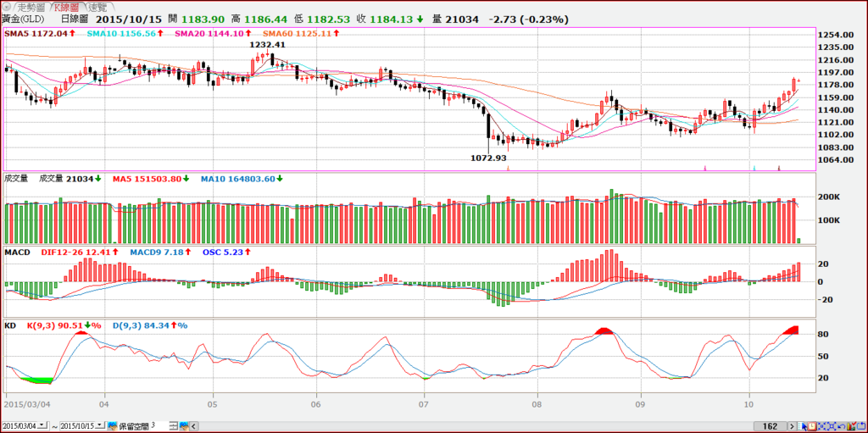Click the month 08 label on the time axis
The width and height of the screenshot is (868, 433).
537,405
